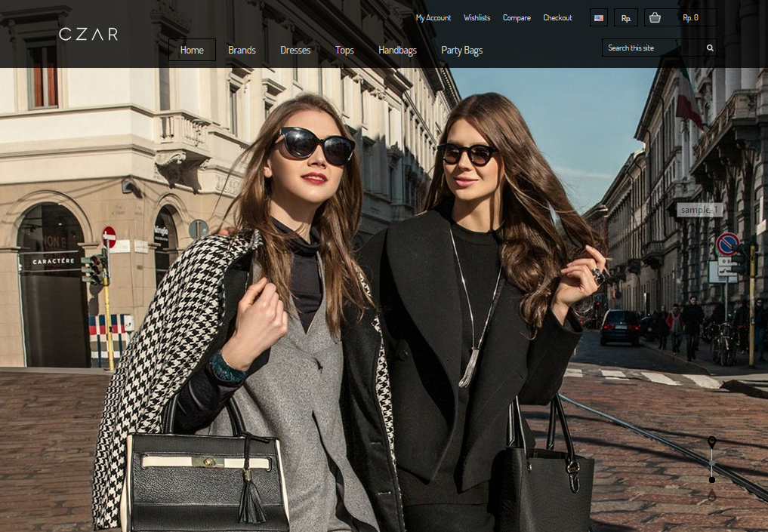Click the search magnifier icon
The width and height of the screenshot is (768, 532).
[710, 48]
